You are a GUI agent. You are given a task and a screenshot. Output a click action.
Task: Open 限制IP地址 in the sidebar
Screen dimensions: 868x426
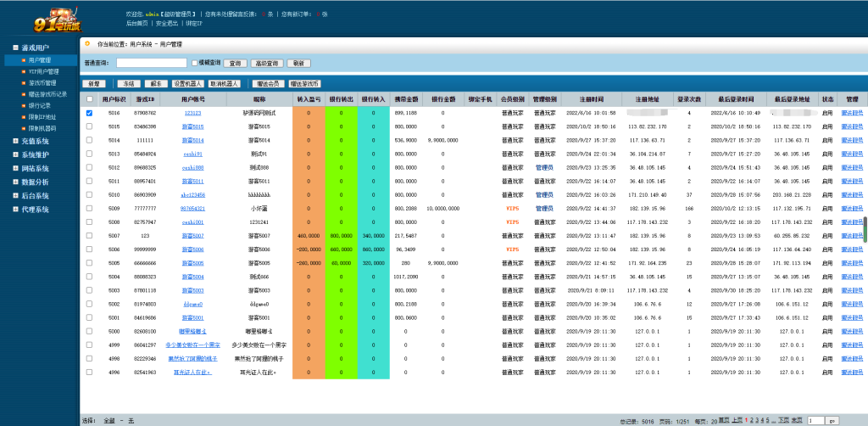tap(42, 117)
